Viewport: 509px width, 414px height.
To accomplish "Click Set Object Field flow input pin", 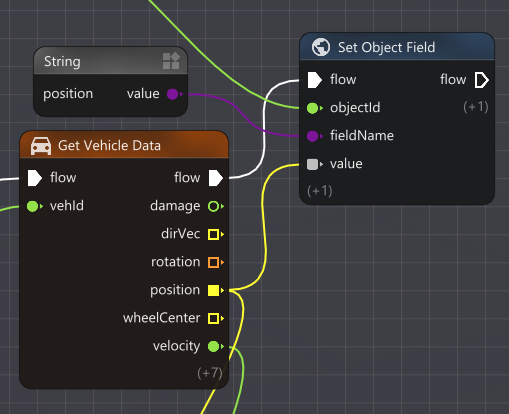I will coord(314,80).
